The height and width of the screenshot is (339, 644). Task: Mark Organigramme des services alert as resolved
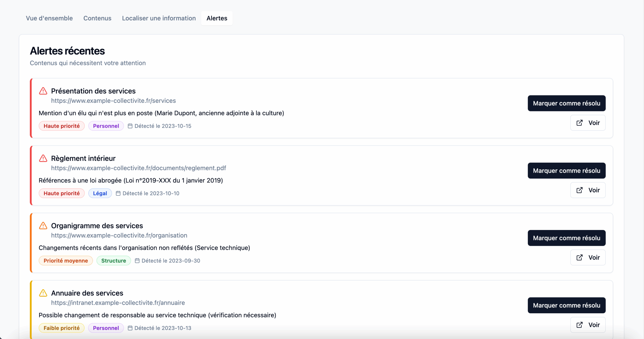tap(567, 238)
